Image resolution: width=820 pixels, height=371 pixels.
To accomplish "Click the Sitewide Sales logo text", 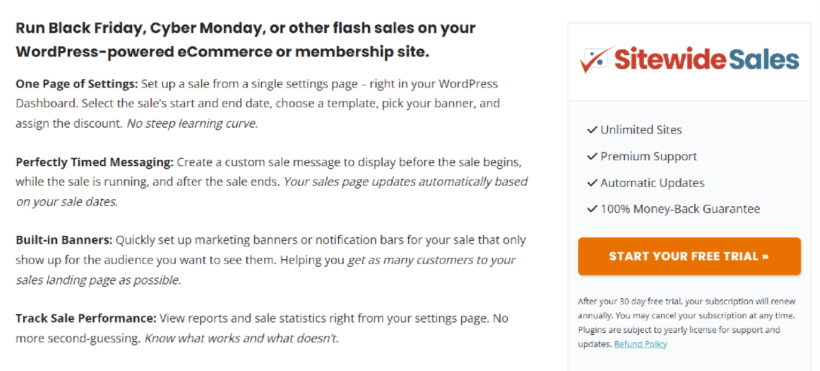I will tap(707, 59).
